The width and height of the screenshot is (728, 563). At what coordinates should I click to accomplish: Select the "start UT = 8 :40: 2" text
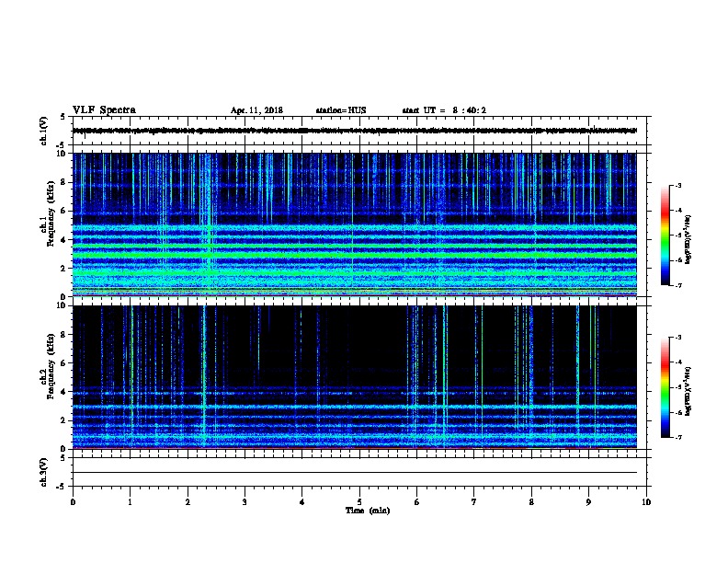(x=444, y=110)
